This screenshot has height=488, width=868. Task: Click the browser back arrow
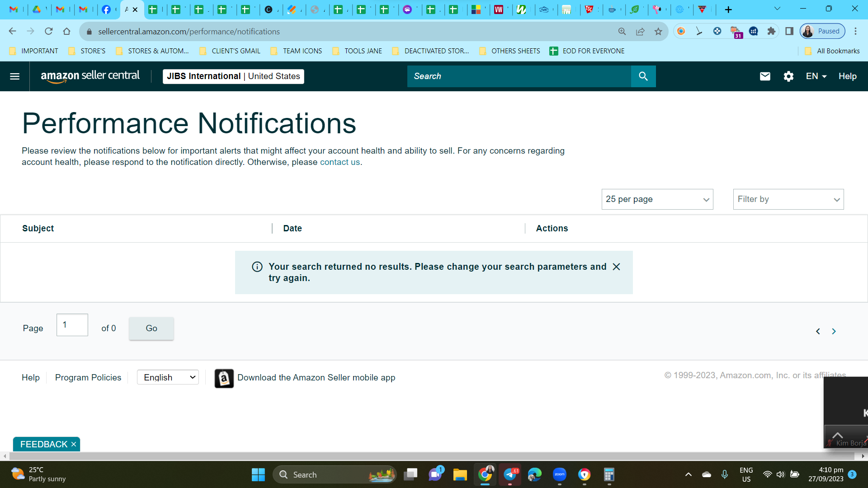tap(12, 31)
